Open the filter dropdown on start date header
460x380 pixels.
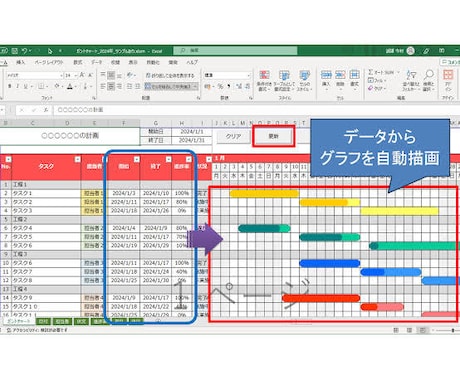(x=136, y=159)
